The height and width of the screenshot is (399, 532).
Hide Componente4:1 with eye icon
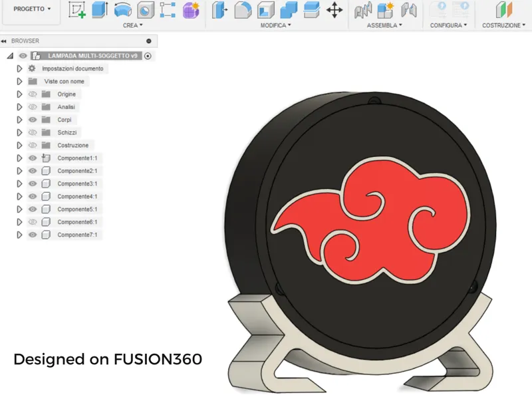(x=32, y=196)
